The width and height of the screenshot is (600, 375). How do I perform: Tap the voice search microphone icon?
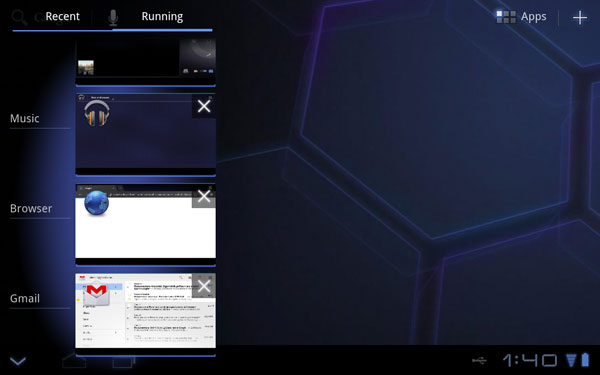112,18
